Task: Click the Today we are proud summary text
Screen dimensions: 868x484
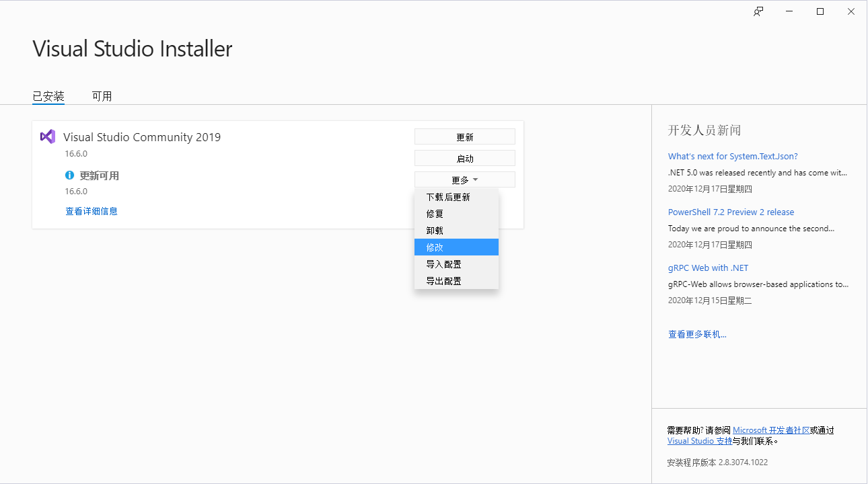Action: coord(751,229)
